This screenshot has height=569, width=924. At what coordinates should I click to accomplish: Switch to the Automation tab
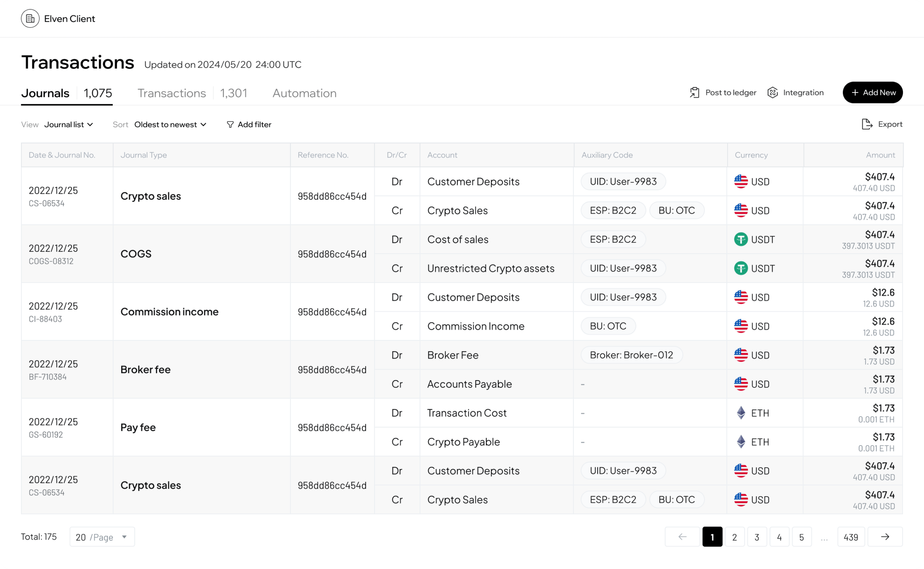click(x=304, y=93)
